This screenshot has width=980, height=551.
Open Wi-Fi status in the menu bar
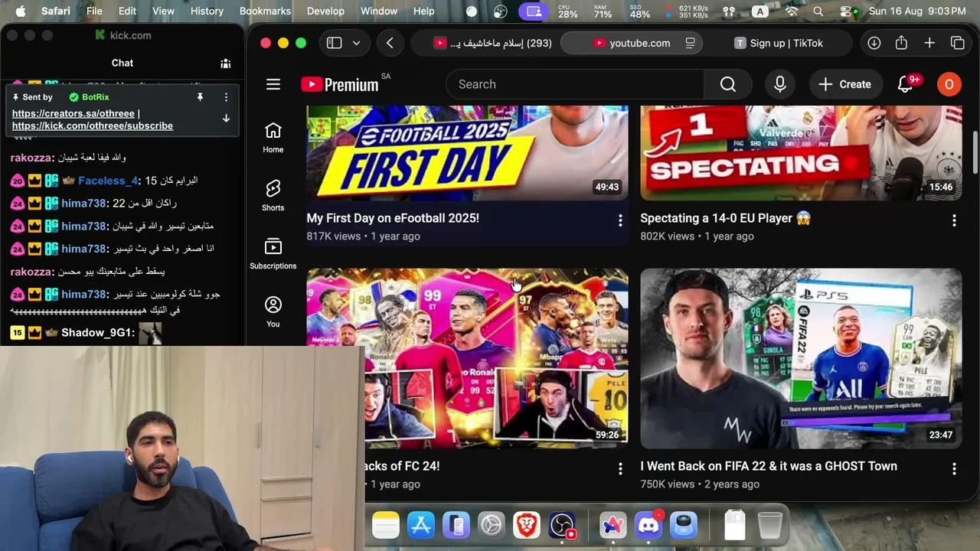[792, 11]
